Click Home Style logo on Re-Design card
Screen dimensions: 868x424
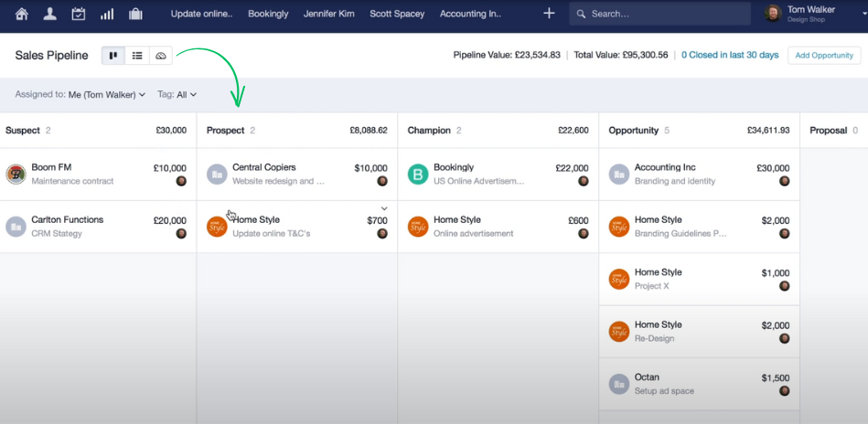pyautogui.click(x=619, y=332)
